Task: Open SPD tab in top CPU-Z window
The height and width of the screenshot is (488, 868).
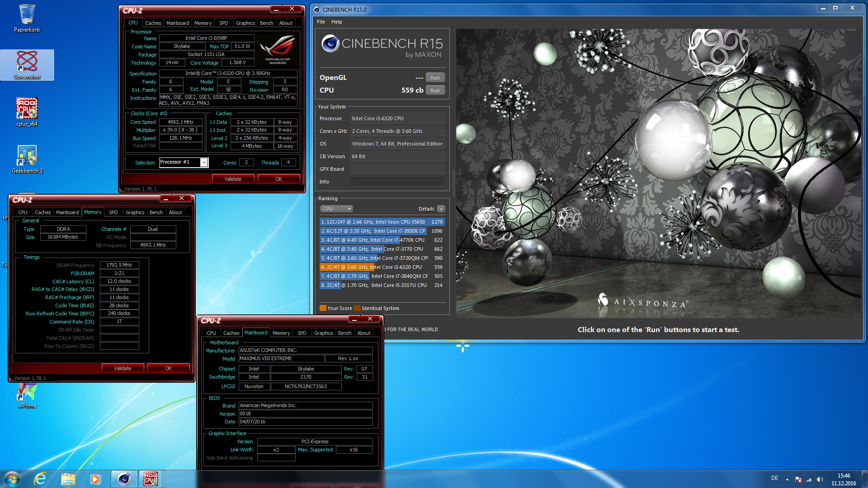Action: [x=224, y=23]
